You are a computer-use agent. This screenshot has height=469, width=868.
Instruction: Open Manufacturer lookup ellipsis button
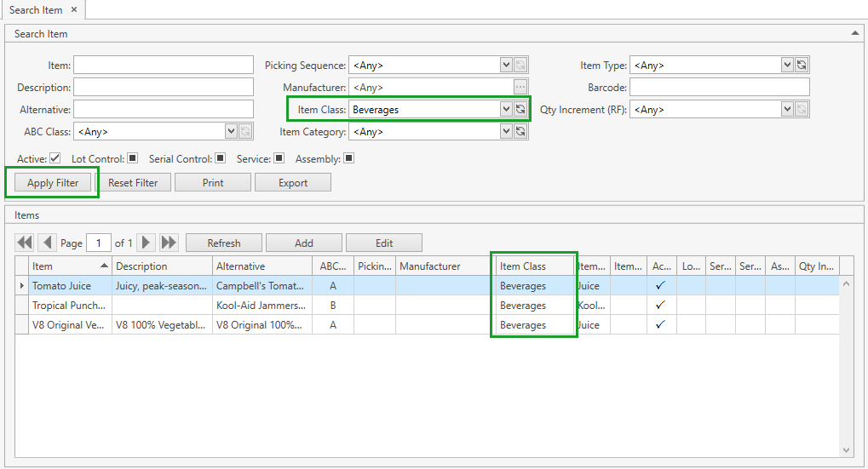pos(520,88)
